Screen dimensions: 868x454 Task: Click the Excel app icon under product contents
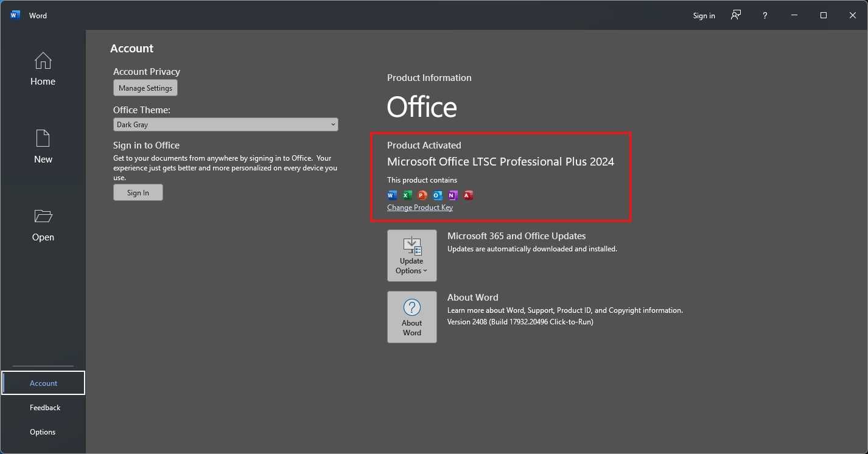pos(407,195)
